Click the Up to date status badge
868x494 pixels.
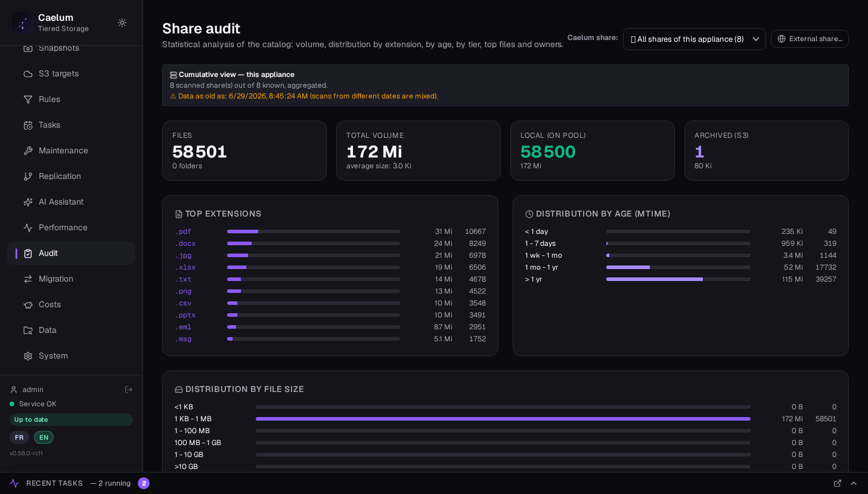point(71,419)
